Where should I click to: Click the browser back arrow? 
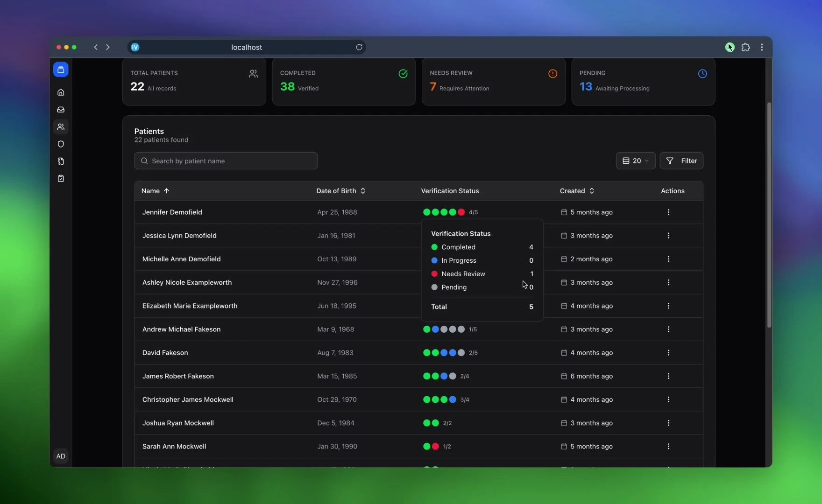(96, 47)
